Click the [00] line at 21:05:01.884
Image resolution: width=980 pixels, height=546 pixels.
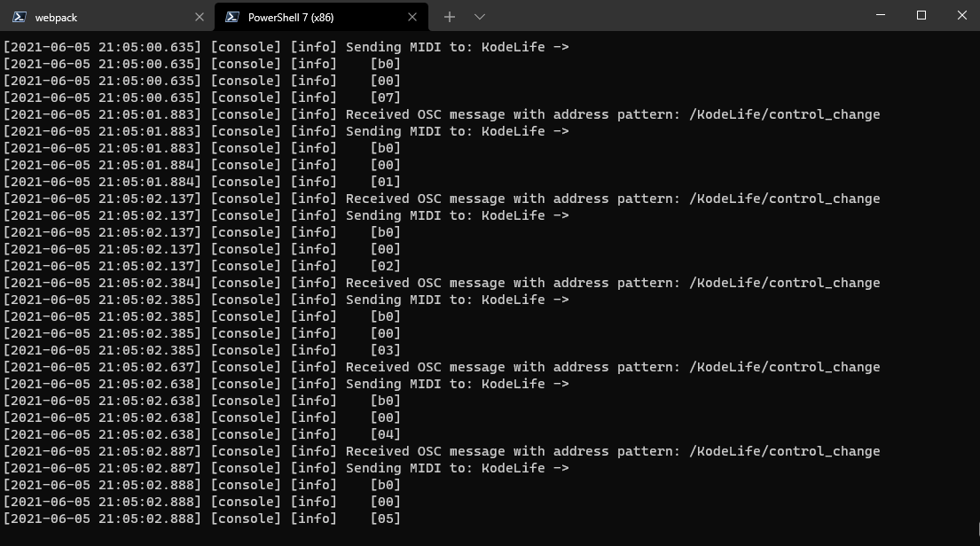pos(202,165)
